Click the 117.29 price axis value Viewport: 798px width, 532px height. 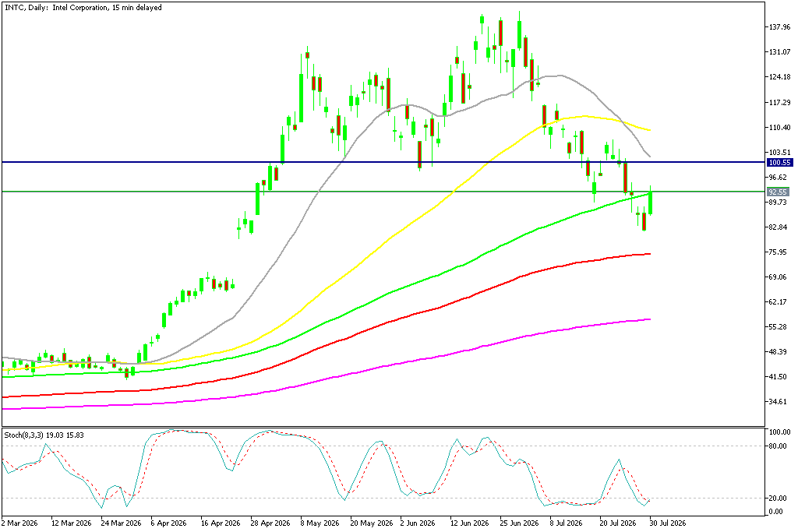click(x=779, y=103)
